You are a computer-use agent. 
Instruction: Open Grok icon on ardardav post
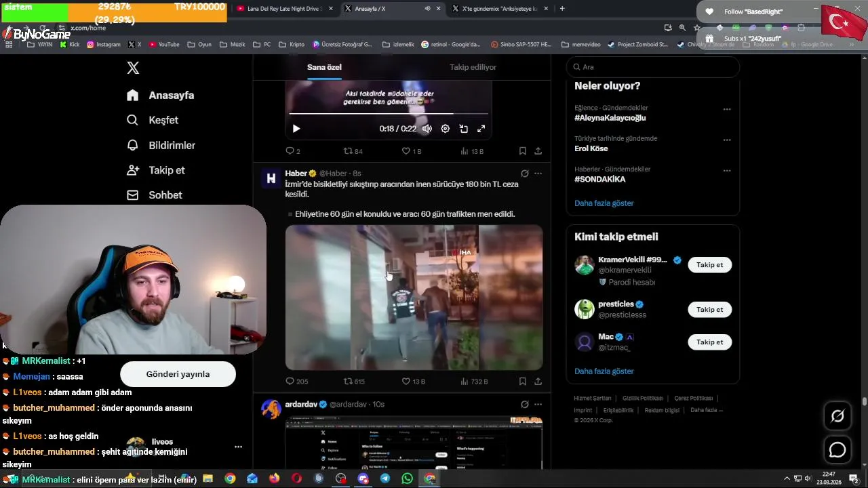[524, 404]
